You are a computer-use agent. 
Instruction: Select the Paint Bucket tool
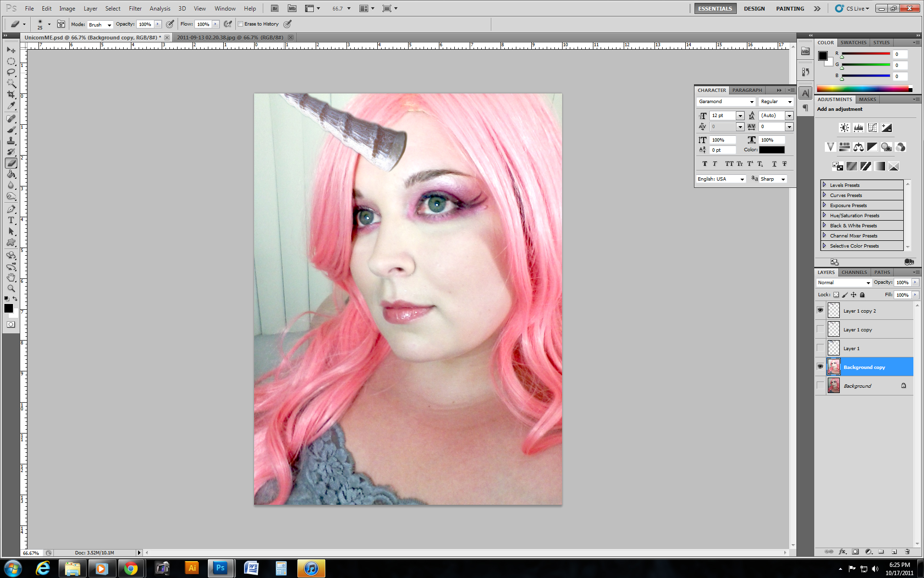click(11, 174)
